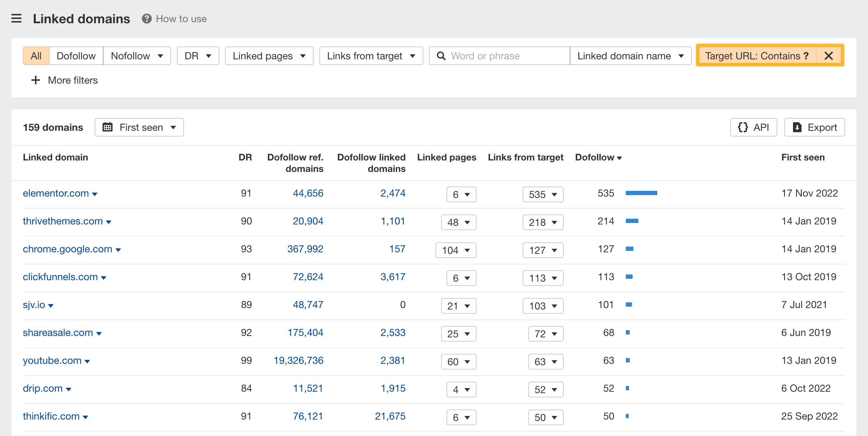Click the 17 Nov 2022 first seen date
This screenshot has width=868, height=436.
pos(809,193)
